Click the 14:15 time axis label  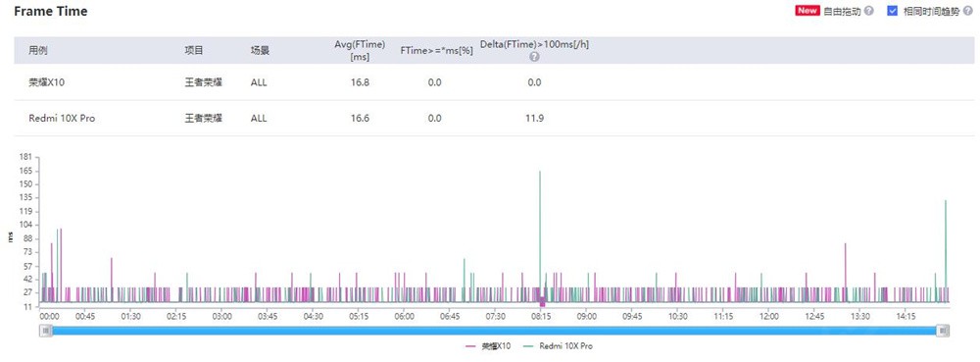pyautogui.click(x=906, y=316)
